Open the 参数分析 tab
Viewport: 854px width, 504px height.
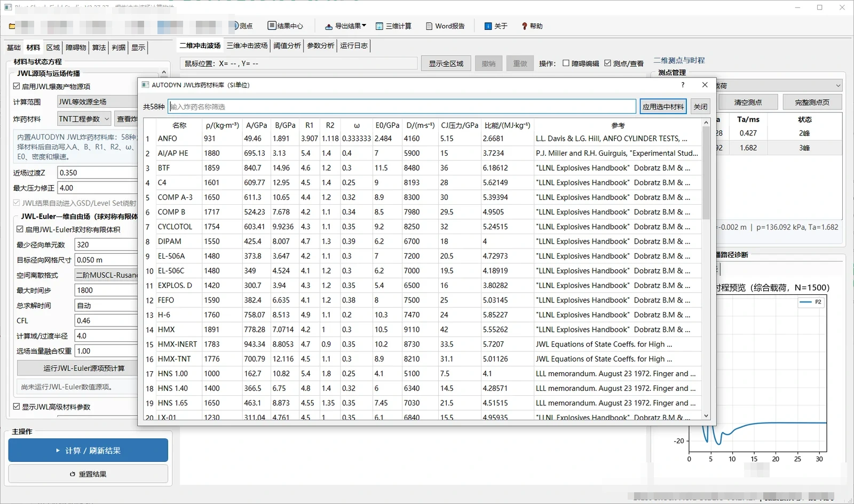tap(321, 46)
